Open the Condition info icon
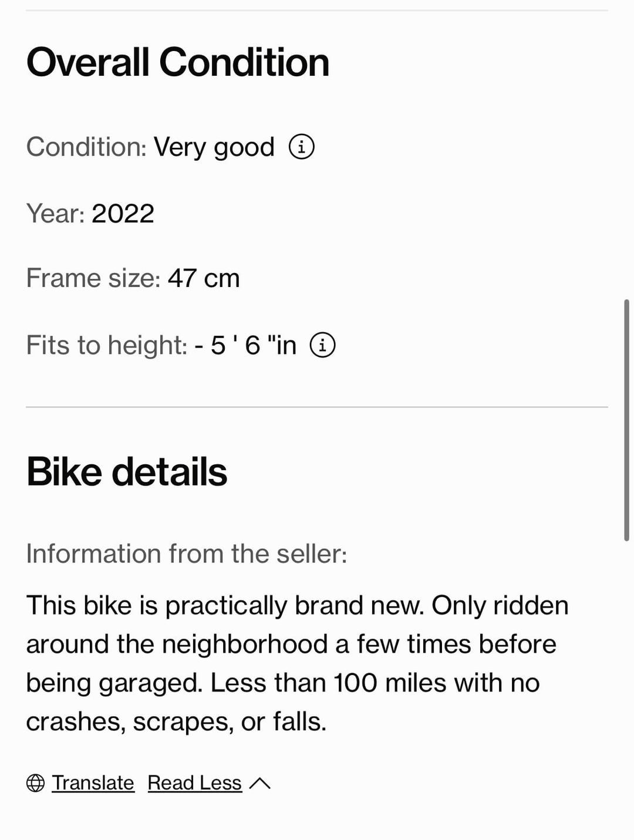 click(302, 146)
